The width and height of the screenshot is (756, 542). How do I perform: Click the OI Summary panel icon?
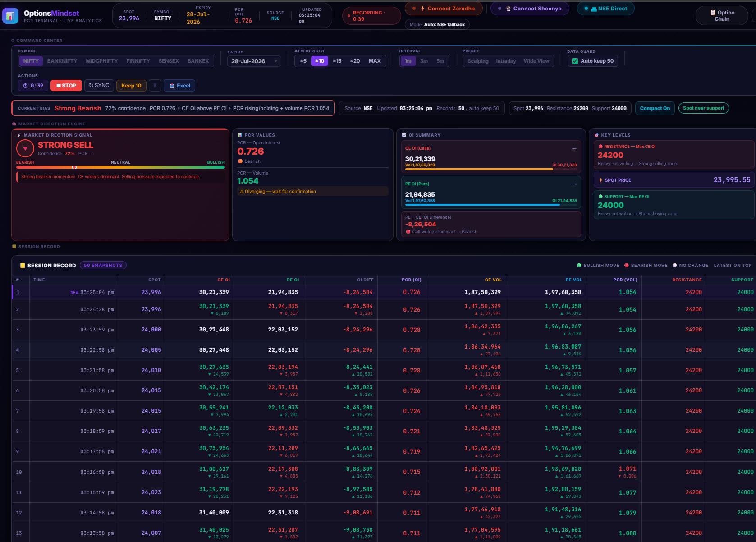point(403,135)
